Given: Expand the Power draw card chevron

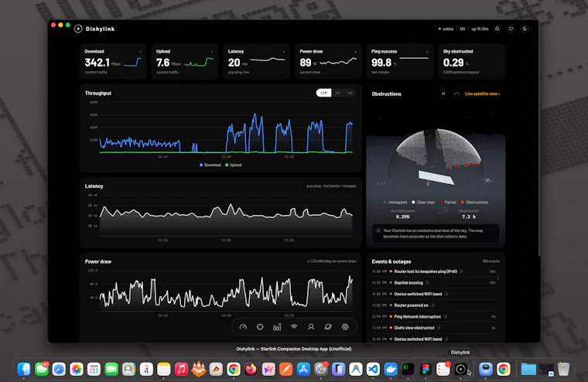Looking at the screenshot, I should (355, 52).
